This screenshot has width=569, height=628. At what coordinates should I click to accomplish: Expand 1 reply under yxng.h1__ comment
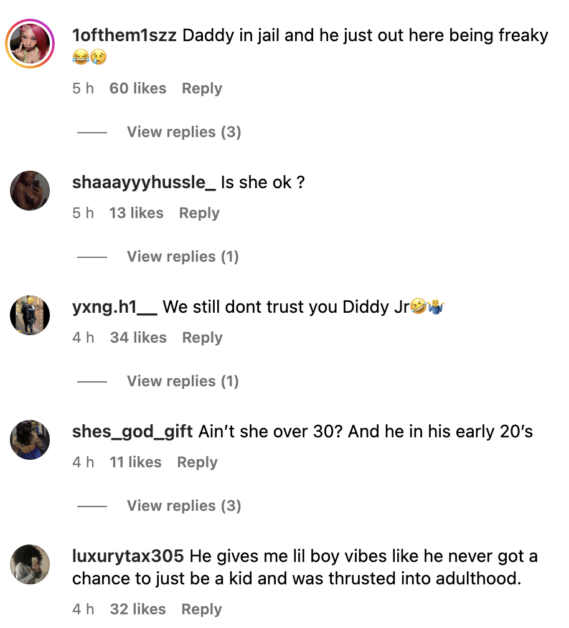[x=183, y=381]
